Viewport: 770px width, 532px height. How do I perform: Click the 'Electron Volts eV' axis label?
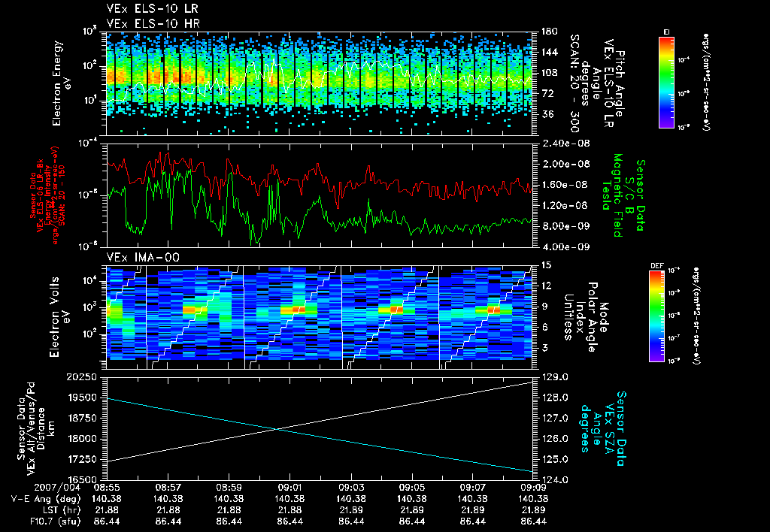coord(59,316)
